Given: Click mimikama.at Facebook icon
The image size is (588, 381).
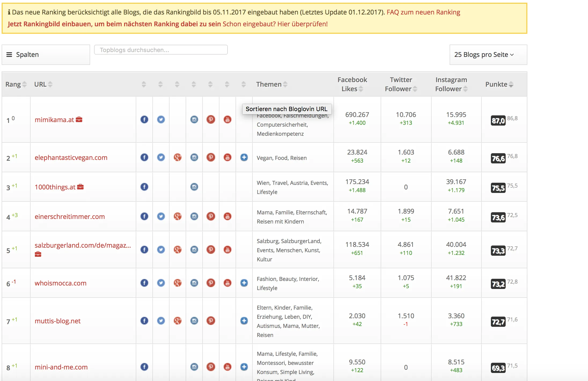Looking at the screenshot, I should tap(144, 119).
